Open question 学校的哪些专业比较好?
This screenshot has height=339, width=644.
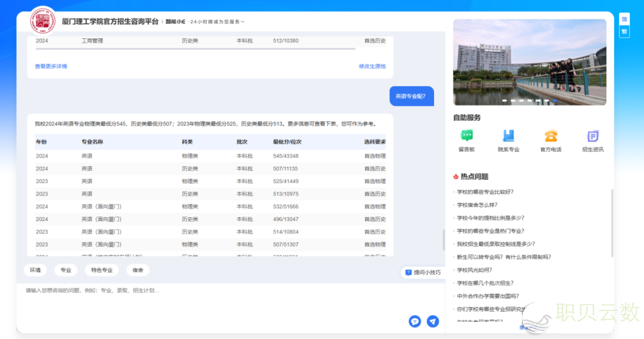(x=485, y=192)
